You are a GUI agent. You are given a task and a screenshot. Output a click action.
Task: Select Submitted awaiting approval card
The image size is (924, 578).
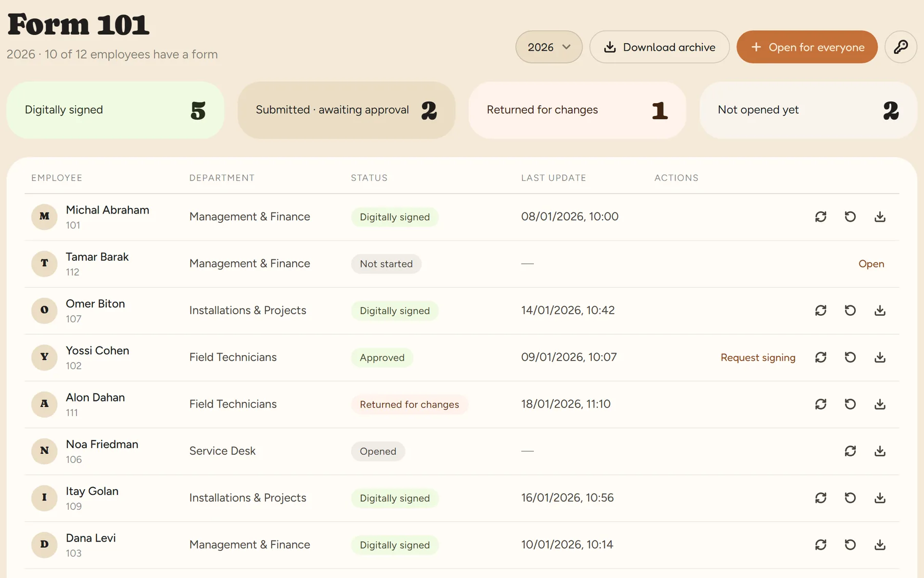[x=346, y=110]
